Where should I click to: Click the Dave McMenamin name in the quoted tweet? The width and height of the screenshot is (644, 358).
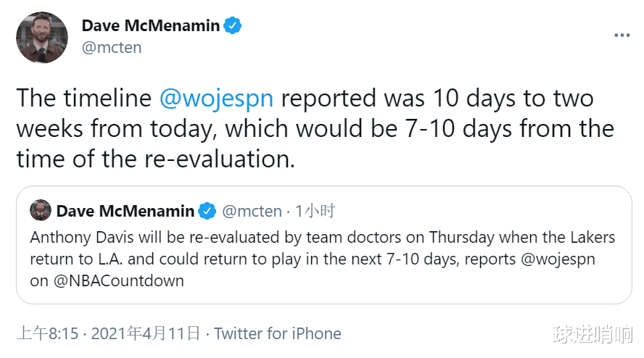[125, 212]
